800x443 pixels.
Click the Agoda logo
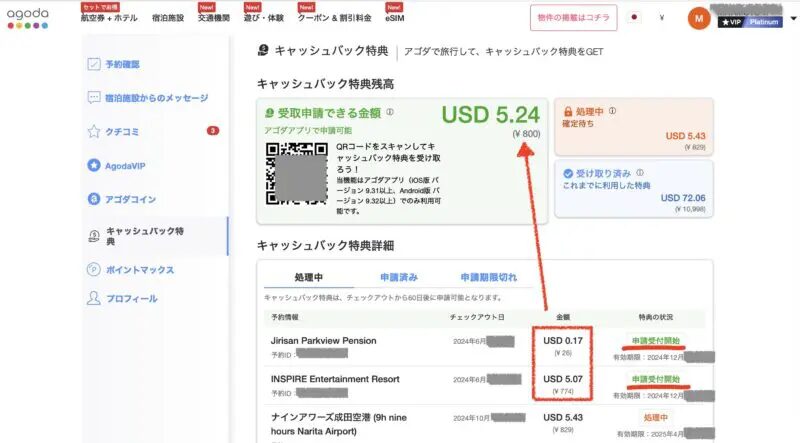[x=33, y=17]
